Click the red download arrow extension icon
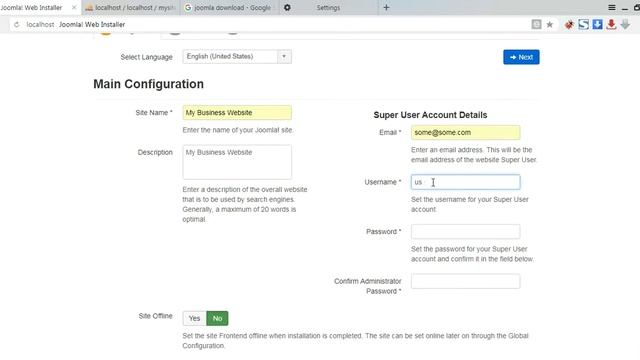The height and width of the screenshot is (360, 640). 611,24
